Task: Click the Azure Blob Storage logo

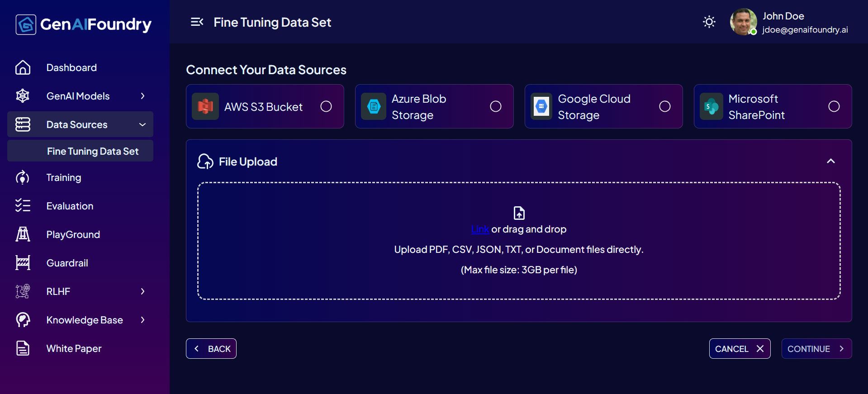Action: [x=374, y=106]
